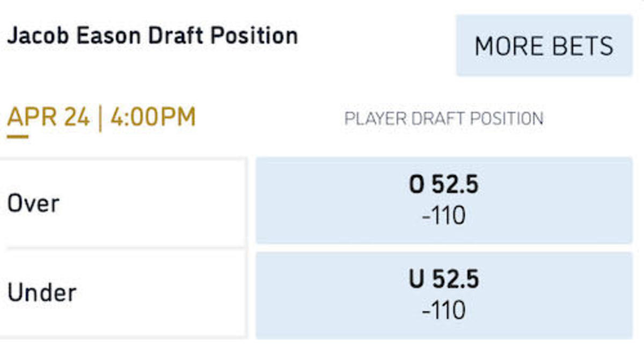Click the PLAYER DRAFT POSITION column header
This screenshot has height=355, width=644.
point(444,119)
